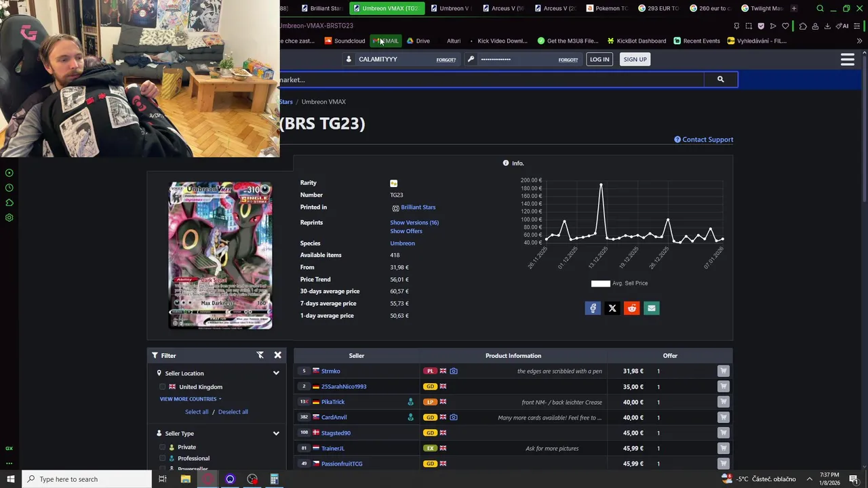Check the Professional seller type checkbox
Screen dimensions: 868x488
coord(162,458)
